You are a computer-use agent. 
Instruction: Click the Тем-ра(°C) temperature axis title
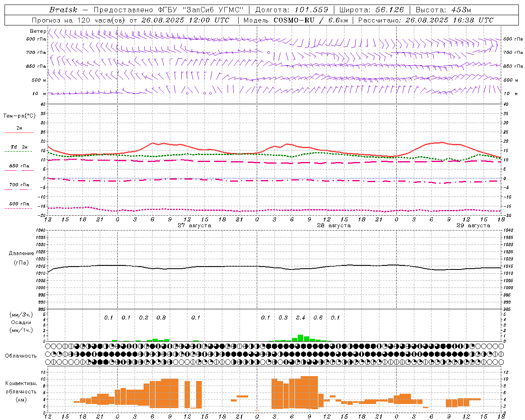(x=19, y=116)
